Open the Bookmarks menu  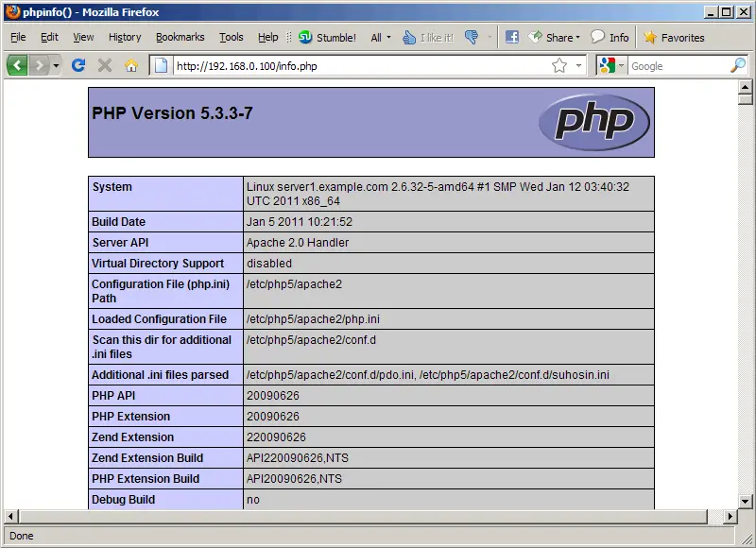point(180,37)
